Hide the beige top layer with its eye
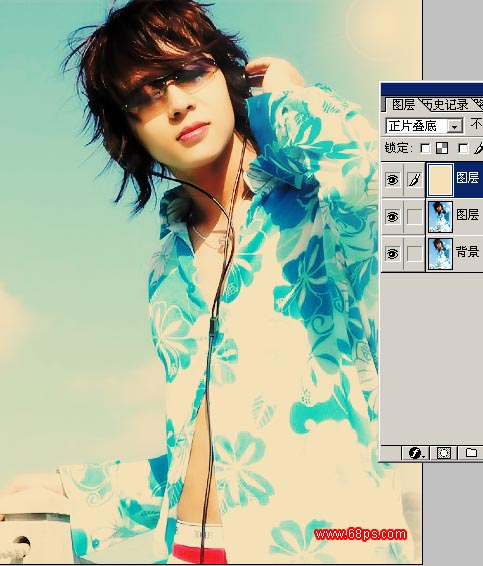The width and height of the screenshot is (483, 566). pyautogui.click(x=392, y=179)
